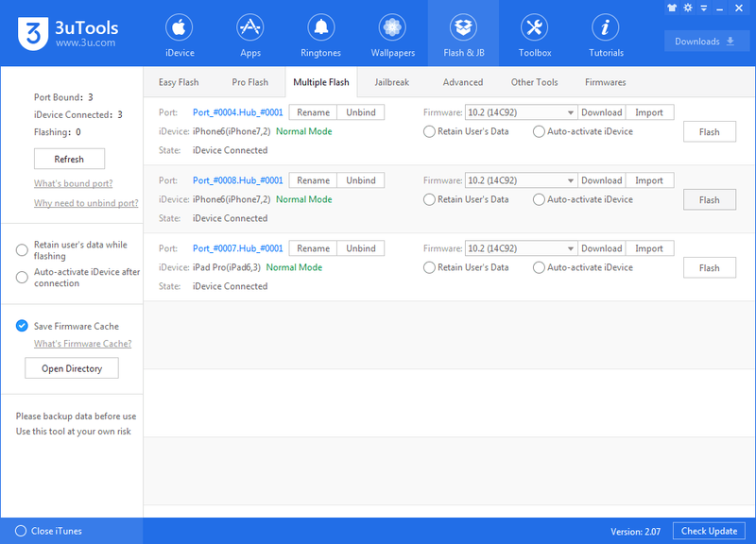Open the title bar dropdown menu icon
Image resolution: width=756 pixels, height=544 pixels.
click(704, 8)
